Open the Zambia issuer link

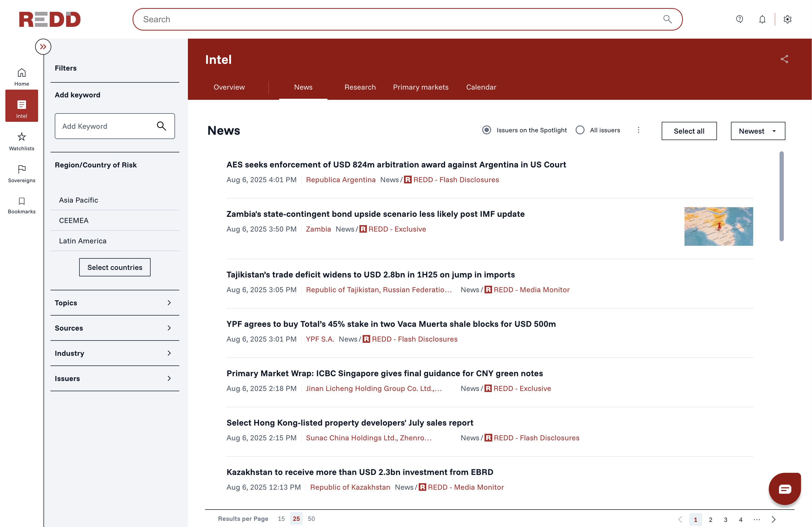318,229
